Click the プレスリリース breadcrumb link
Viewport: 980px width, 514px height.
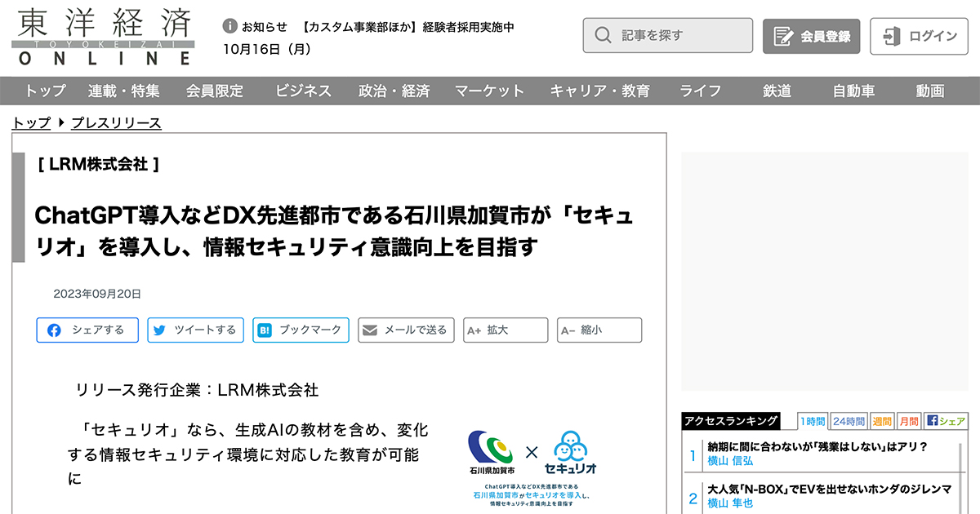point(116,123)
